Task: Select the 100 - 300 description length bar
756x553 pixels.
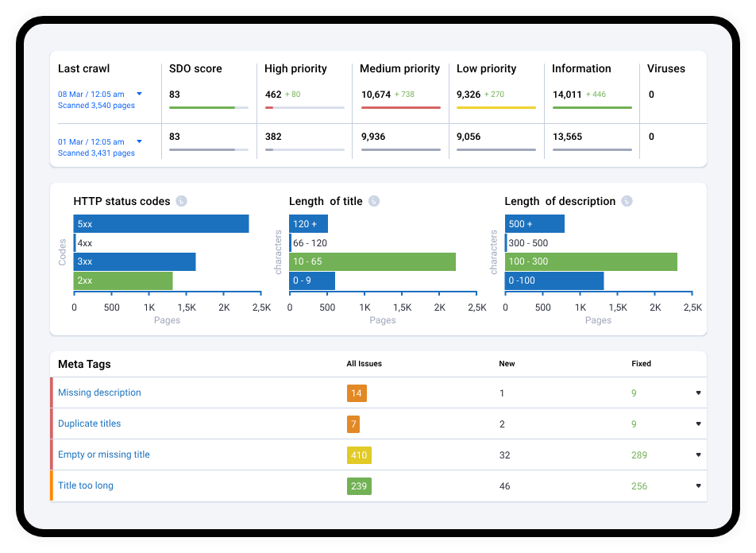Action: click(591, 261)
